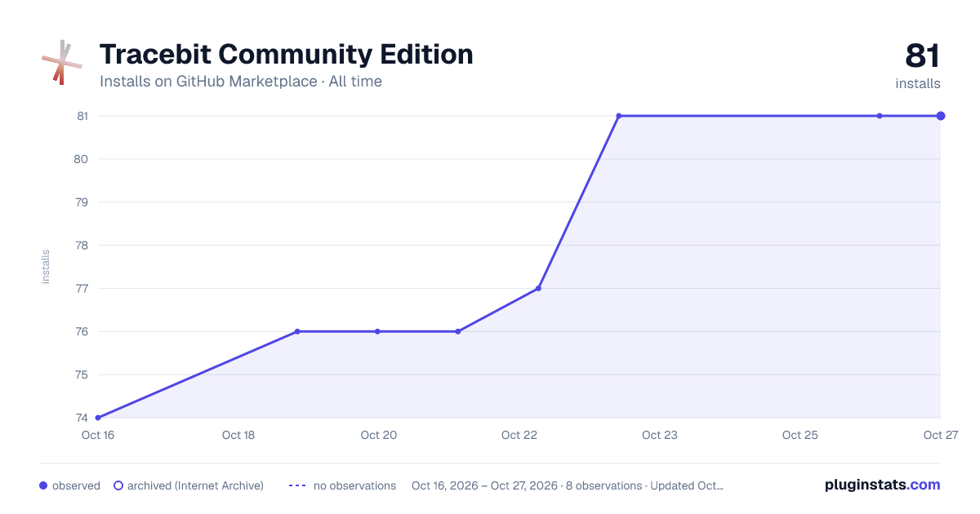Click the 'no observations' legend label

[354, 485]
